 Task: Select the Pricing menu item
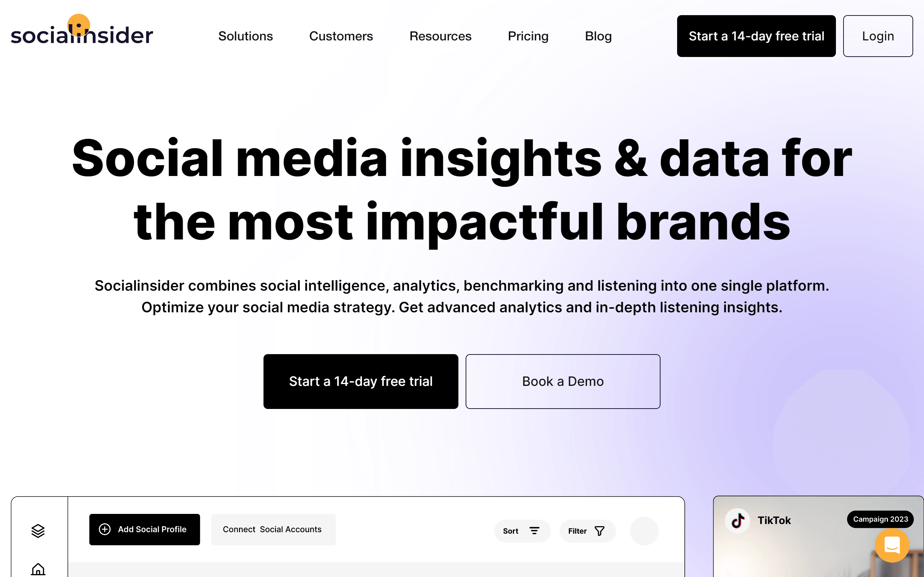(x=528, y=36)
